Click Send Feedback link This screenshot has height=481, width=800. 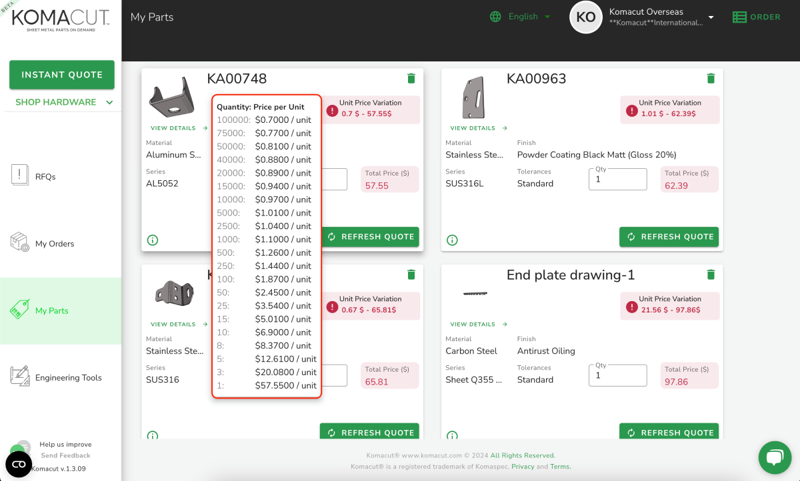[x=65, y=455]
